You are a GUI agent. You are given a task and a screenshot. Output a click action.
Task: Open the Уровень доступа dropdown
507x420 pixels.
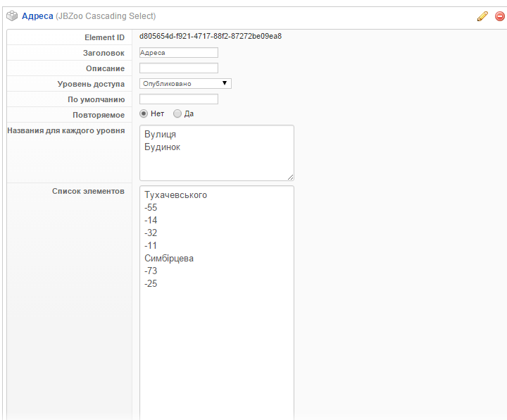(185, 83)
